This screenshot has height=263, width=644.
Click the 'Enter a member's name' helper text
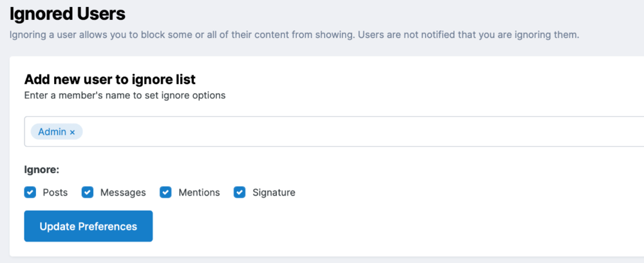pos(124,95)
